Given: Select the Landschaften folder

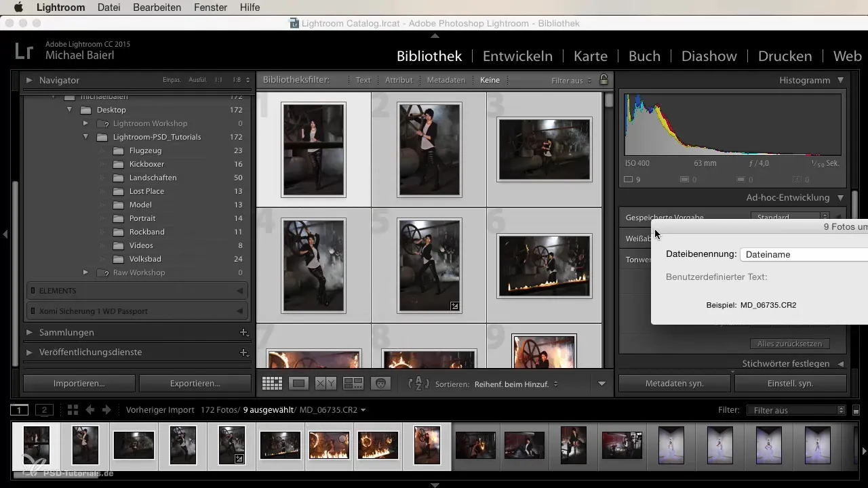Looking at the screenshot, I should coord(153,178).
